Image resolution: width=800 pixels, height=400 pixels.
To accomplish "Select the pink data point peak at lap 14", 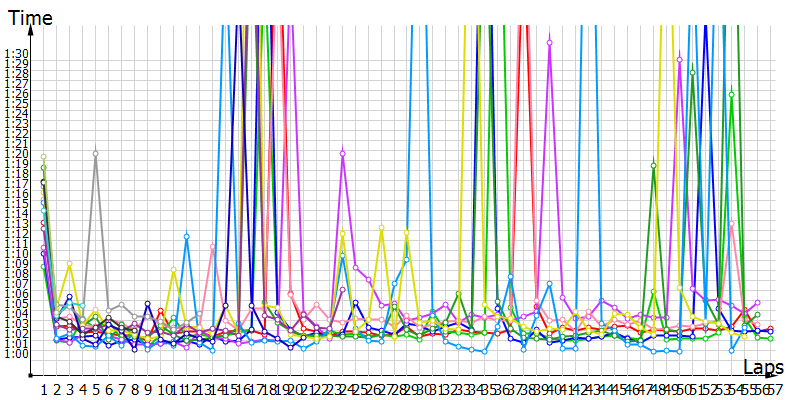I will [212, 246].
